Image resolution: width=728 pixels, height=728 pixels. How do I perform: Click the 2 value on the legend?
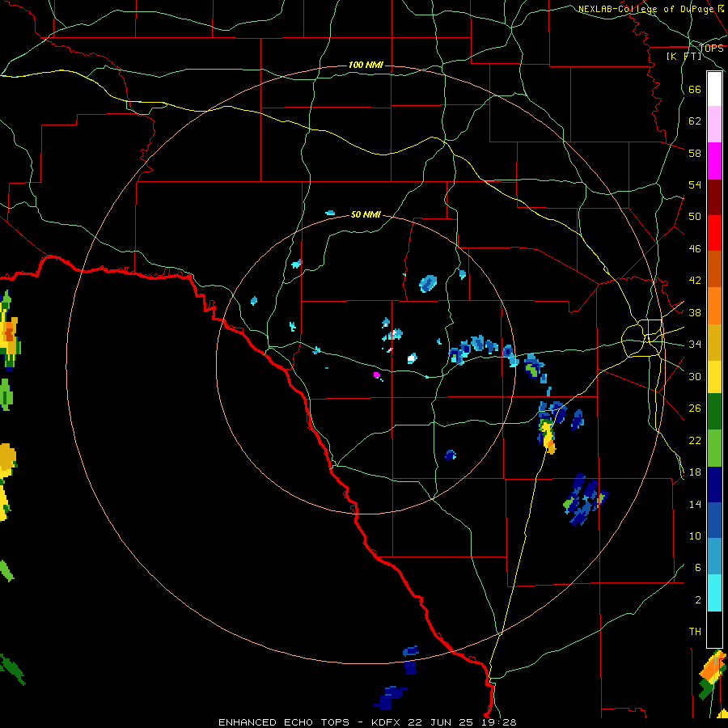click(697, 600)
